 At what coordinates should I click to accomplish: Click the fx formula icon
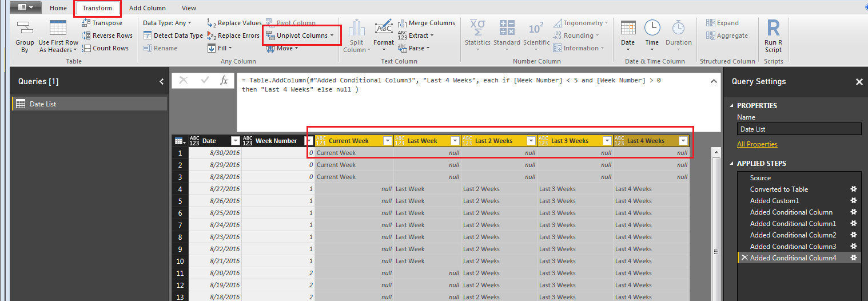224,81
